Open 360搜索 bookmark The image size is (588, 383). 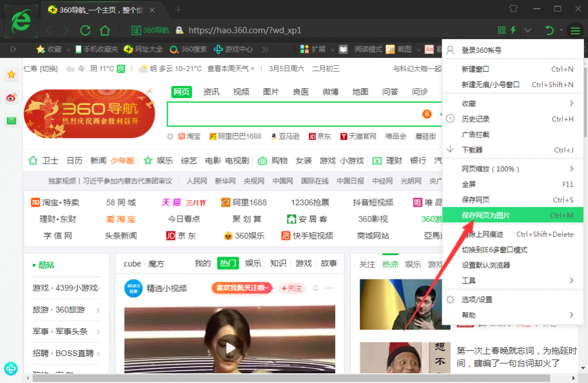(x=188, y=49)
